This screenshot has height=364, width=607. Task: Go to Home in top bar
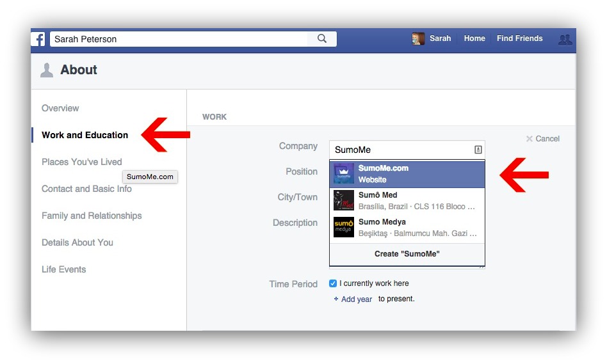point(474,38)
